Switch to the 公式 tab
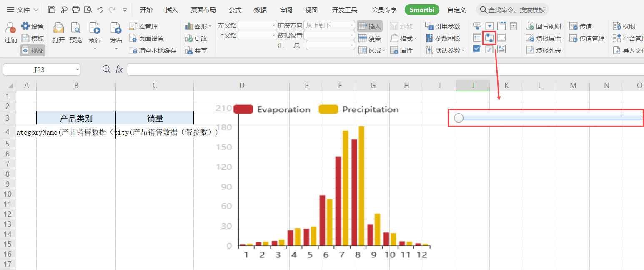 (235, 10)
